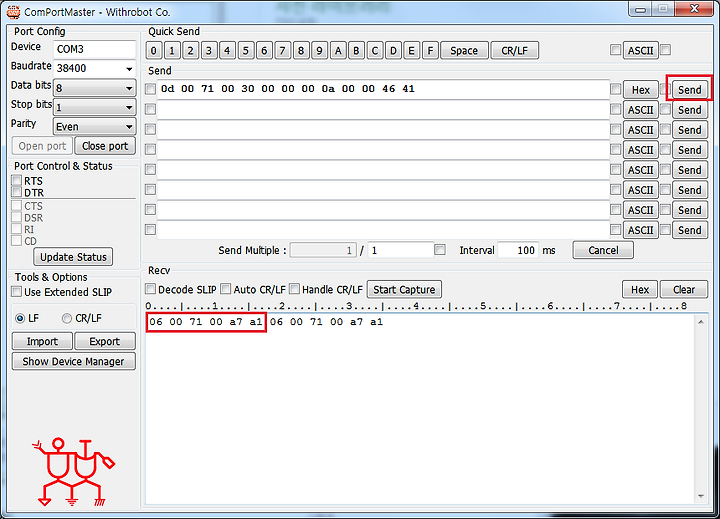Click the CR/LF quick send button

click(515, 51)
